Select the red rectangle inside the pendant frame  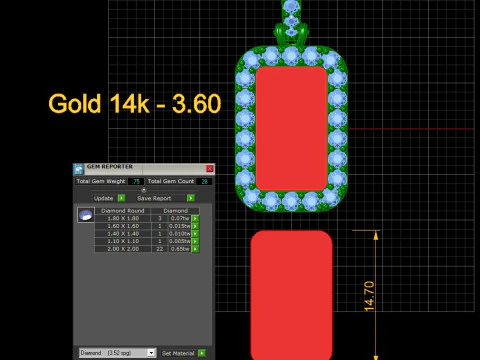pos(291,129)
